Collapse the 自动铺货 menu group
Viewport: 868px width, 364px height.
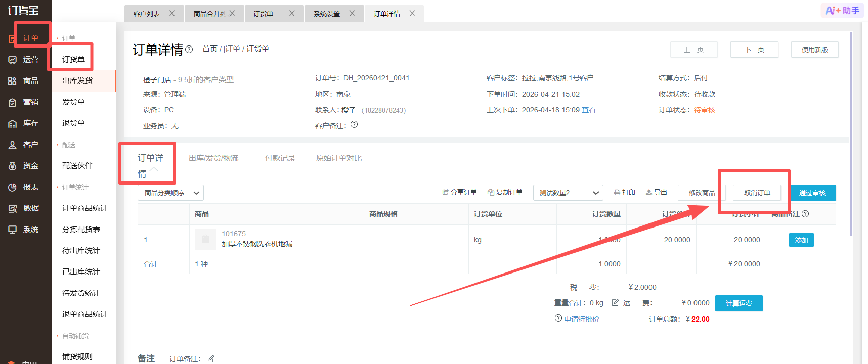tap(72, 336)
